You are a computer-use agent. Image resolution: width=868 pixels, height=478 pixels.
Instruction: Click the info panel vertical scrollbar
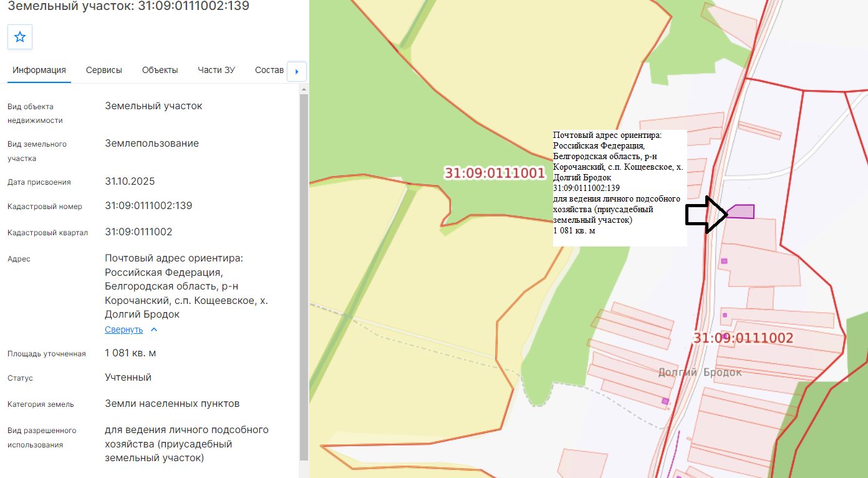304,277
